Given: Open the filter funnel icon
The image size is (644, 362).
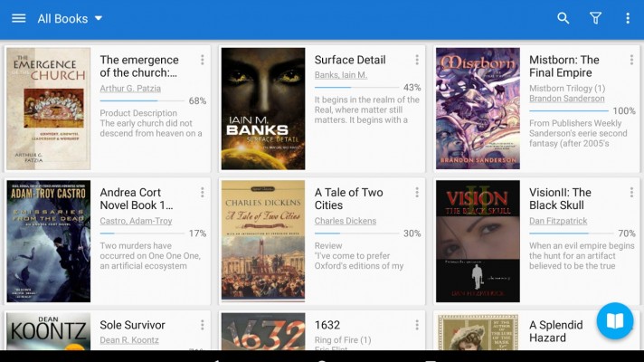Looking at the screenshot, I should click(595, 18).
